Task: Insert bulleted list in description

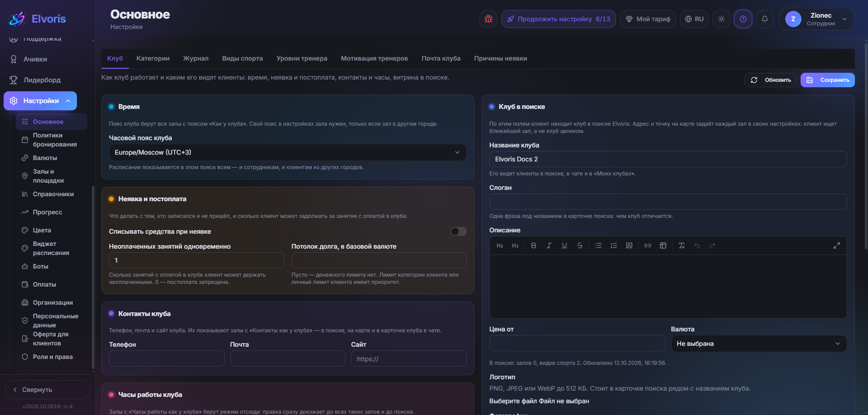Action: pos(598,245)
